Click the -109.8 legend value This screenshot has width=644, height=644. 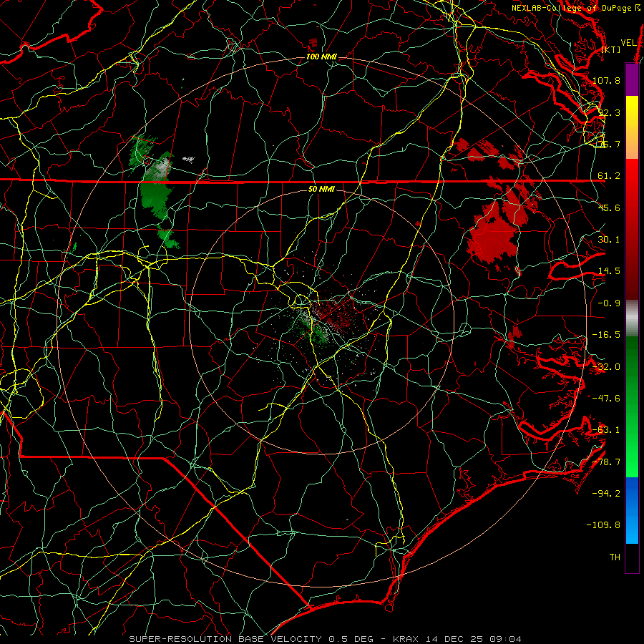pos(604,525)
